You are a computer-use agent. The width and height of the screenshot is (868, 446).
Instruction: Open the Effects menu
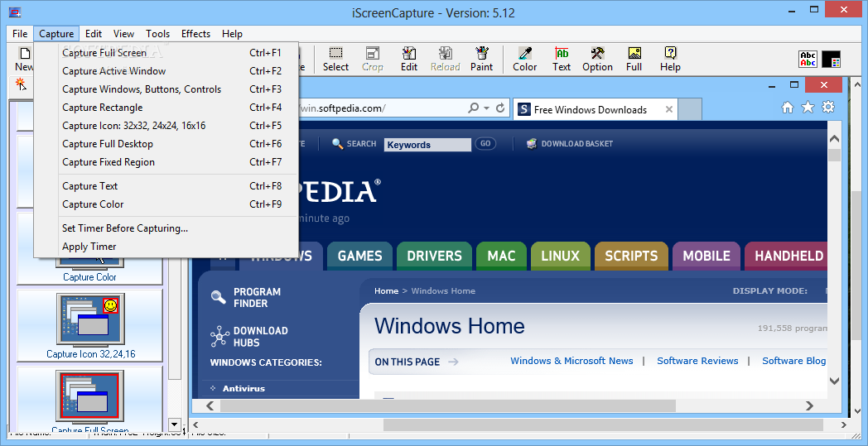196,34
